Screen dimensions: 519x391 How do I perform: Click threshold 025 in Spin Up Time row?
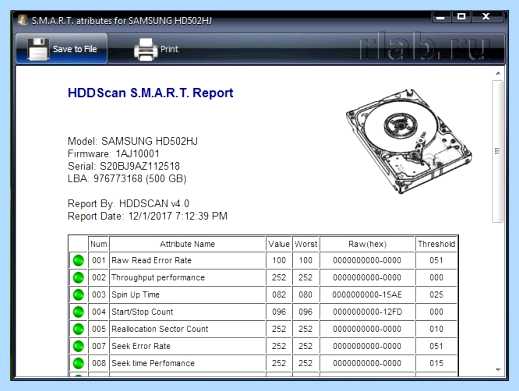(436, 295)
